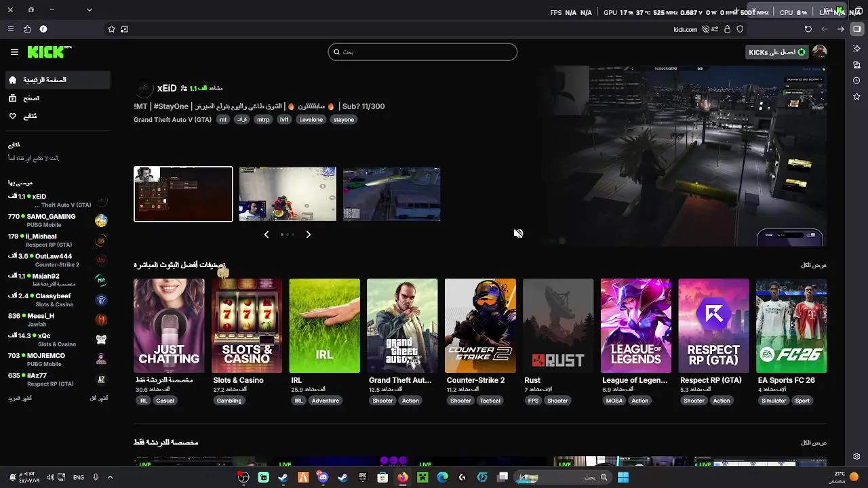The width and height of the screenshot is (868, 488).
Task: Click the Classybeef avatar icon
Action: pyautogui.click(x=101, y=300)
